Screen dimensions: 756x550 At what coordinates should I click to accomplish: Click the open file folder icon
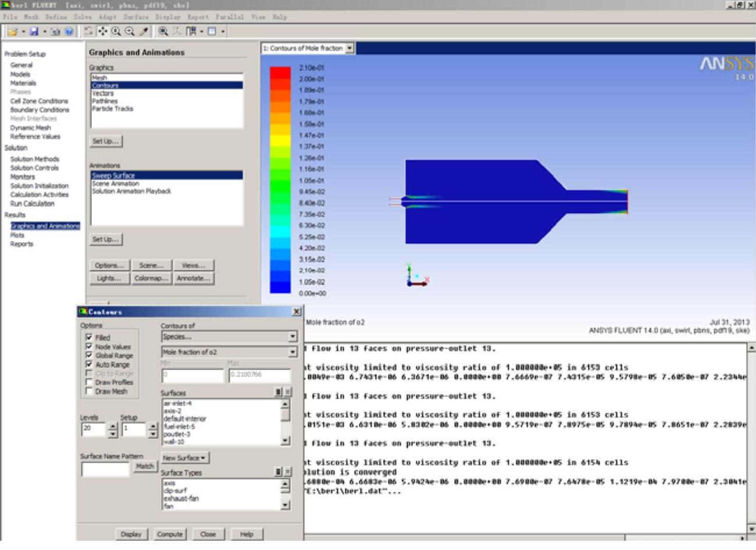click(x=12, y=31)
